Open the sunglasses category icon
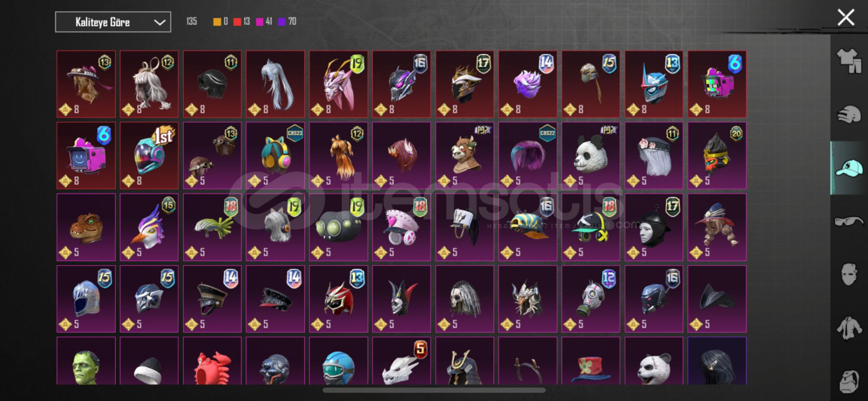This screenshot has width=868, height=401. click(x=849, y=221)
